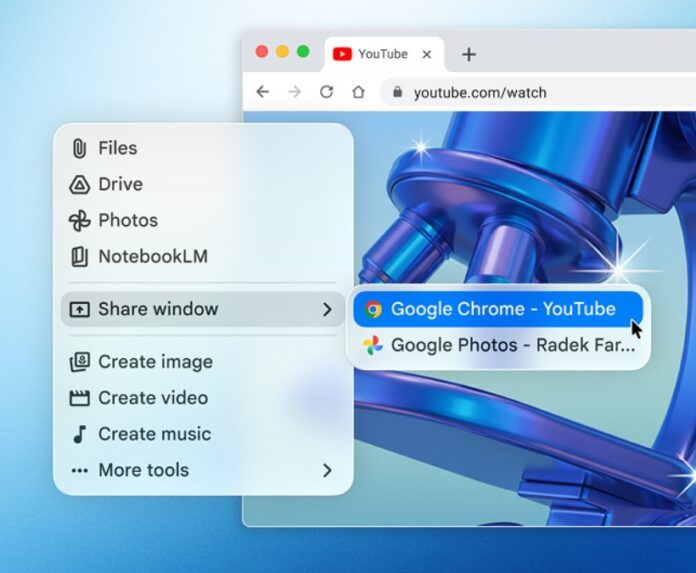
Task: Click the NotebookLM notebook icon
Action: point(79,257)
